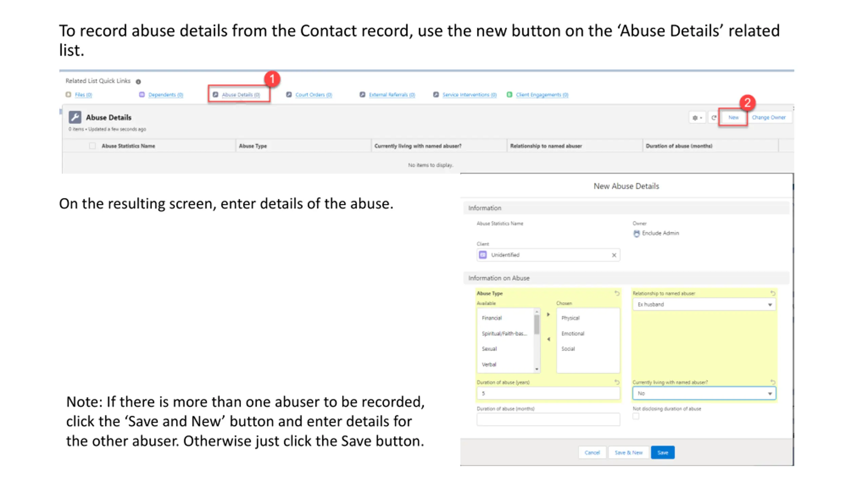
Task: Click the Files list icon
Action: pos(68,95)
